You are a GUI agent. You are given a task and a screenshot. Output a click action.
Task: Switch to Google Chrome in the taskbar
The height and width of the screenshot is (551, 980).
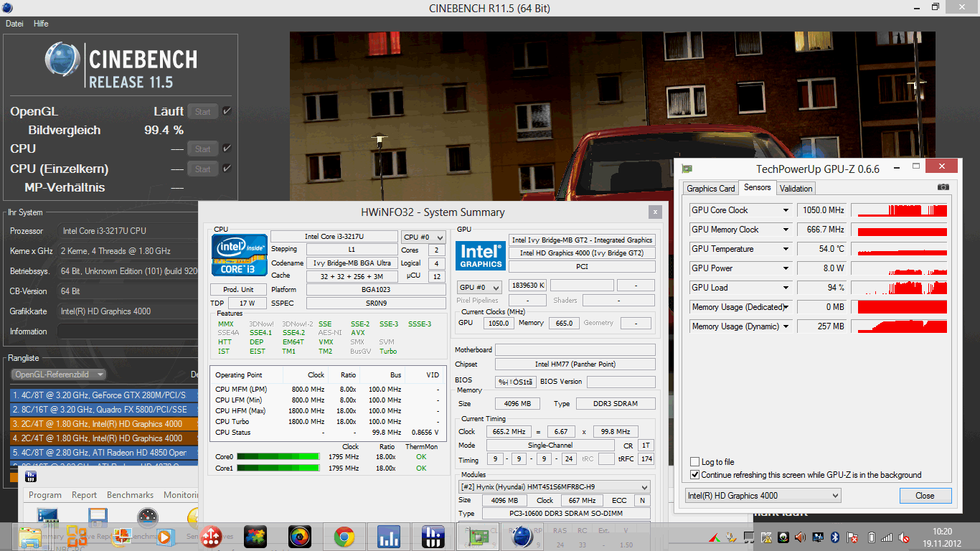click(344, 537)
